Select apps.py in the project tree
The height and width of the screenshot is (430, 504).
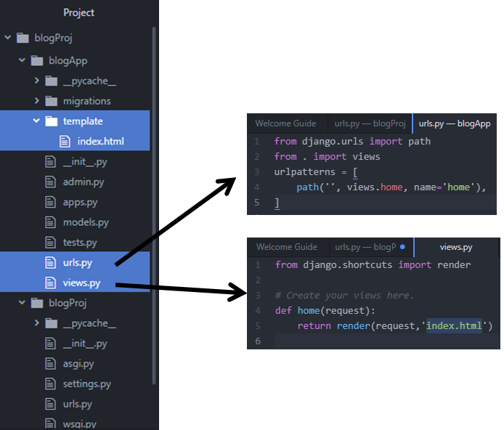point(80,202)
